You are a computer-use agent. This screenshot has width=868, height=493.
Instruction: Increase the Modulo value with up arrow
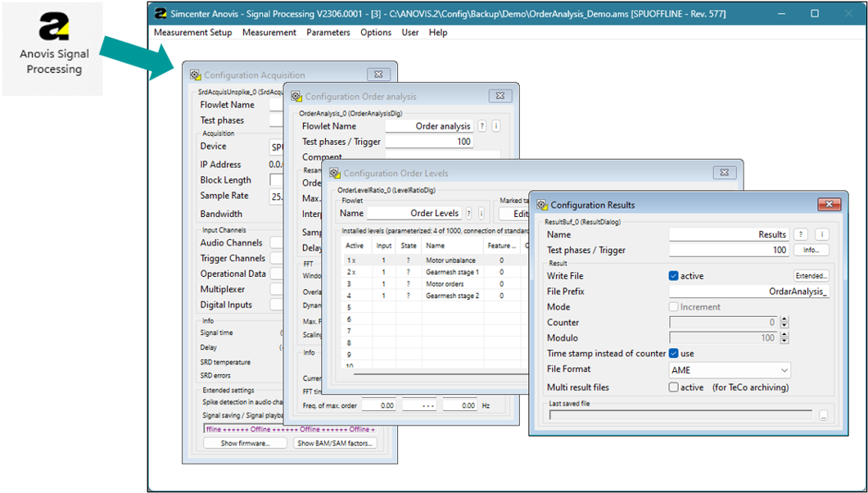tap(784, 335)
